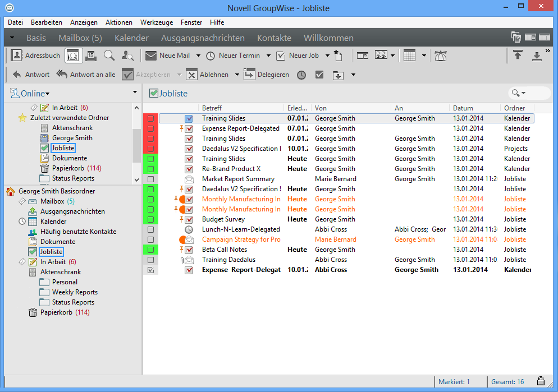Uncheck checked box for bold Expense Report-Delegat row
558x392 pixels.
coord(150,270)
